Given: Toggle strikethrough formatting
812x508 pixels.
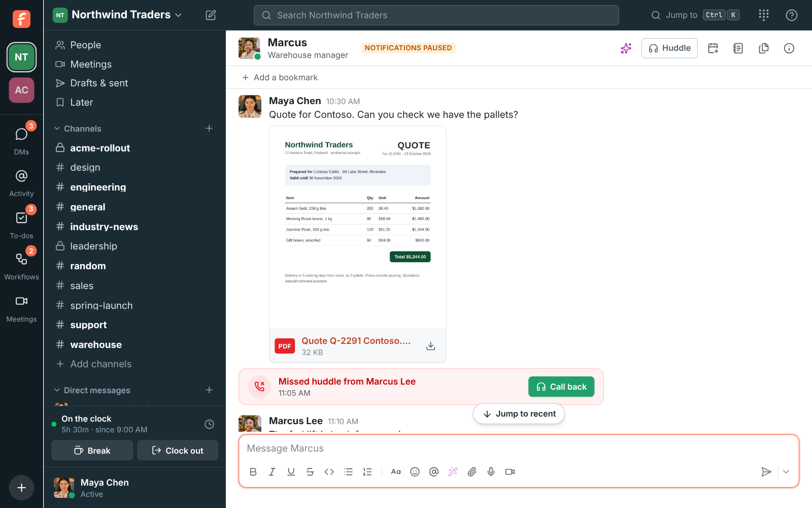Looking at the screenshot, I should tap(310, 472).
